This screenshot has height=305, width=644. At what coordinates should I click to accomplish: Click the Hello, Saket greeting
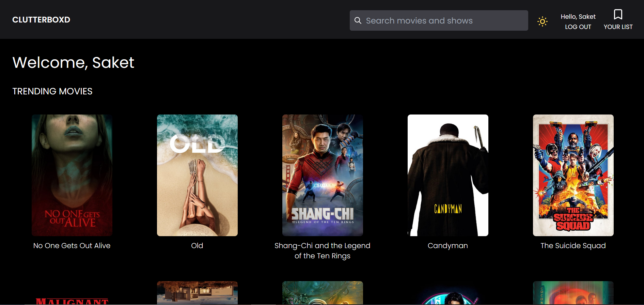click(x=578, y=17)
